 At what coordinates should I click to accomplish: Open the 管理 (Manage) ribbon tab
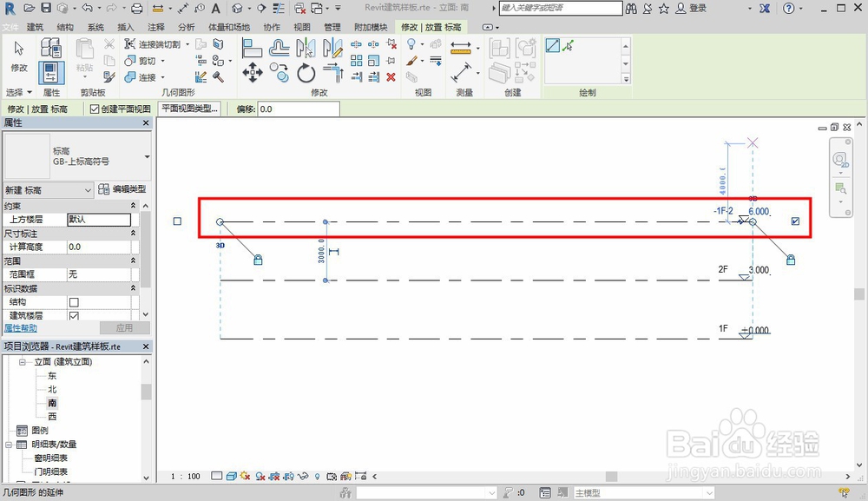[332, 27]
